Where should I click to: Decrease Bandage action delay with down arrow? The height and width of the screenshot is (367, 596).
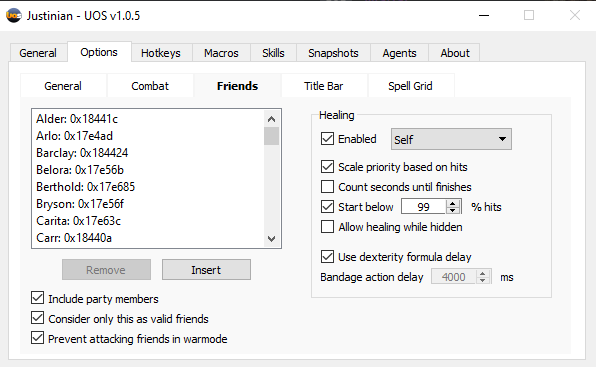click(x=482, y=280)
